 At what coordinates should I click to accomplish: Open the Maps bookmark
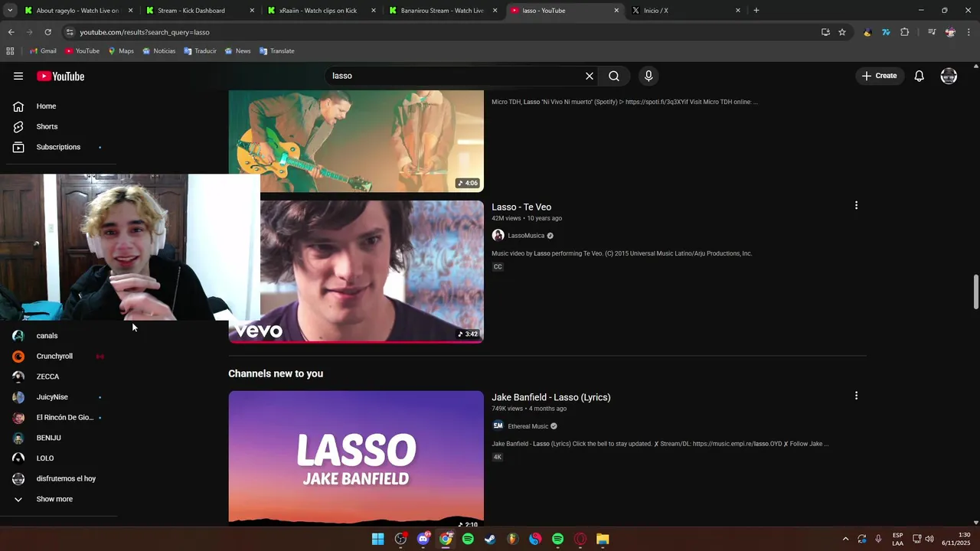click(x=121, y=51)
